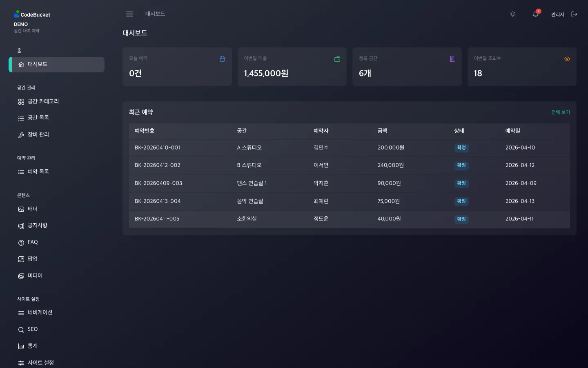This screenshot has height=368, width=588.
Task: Open the 통계 statistics page
Action: 32,346
